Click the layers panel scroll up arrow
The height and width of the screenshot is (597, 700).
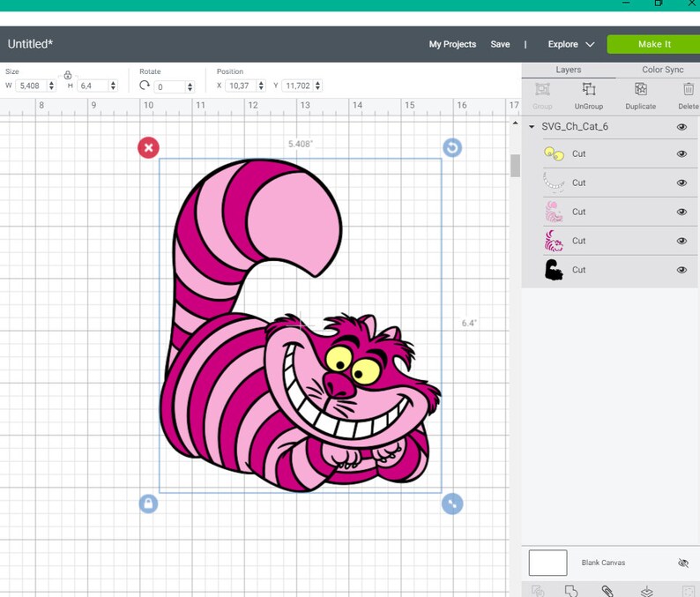(515, 123)
